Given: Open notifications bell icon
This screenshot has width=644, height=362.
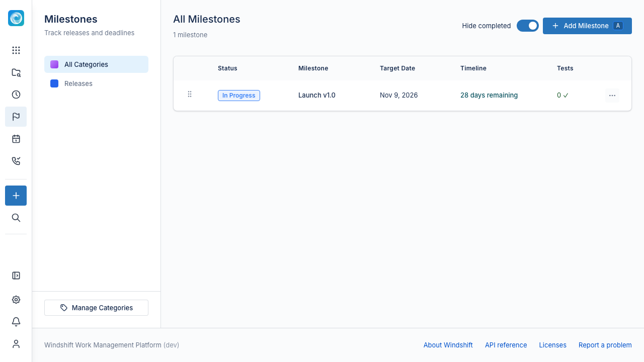Looking at the screenshot, I should point(16,322).
